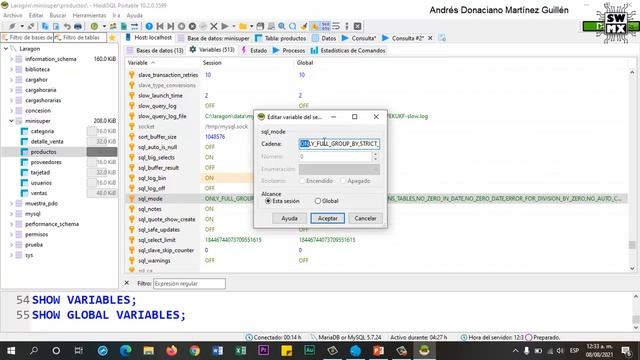Click the cancel editing X toolbar icon
The image size is (640, 360).
213,26
